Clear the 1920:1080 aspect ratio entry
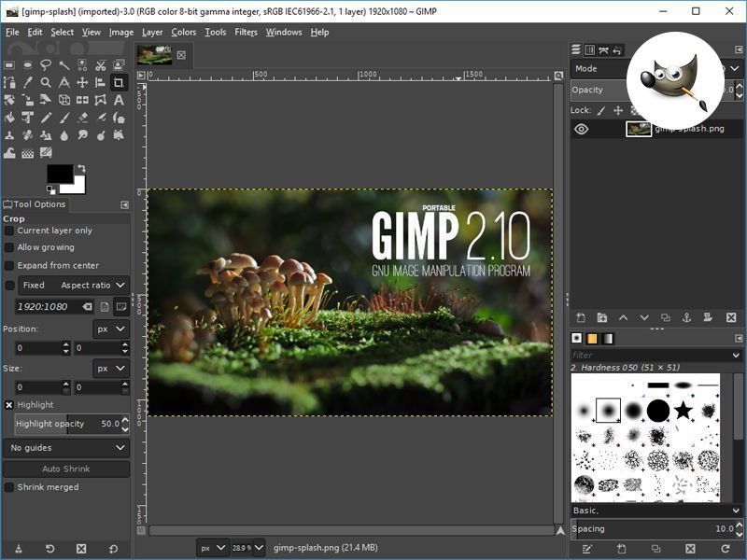The width and height of the screenshot is (747, 560). (87, 307)
